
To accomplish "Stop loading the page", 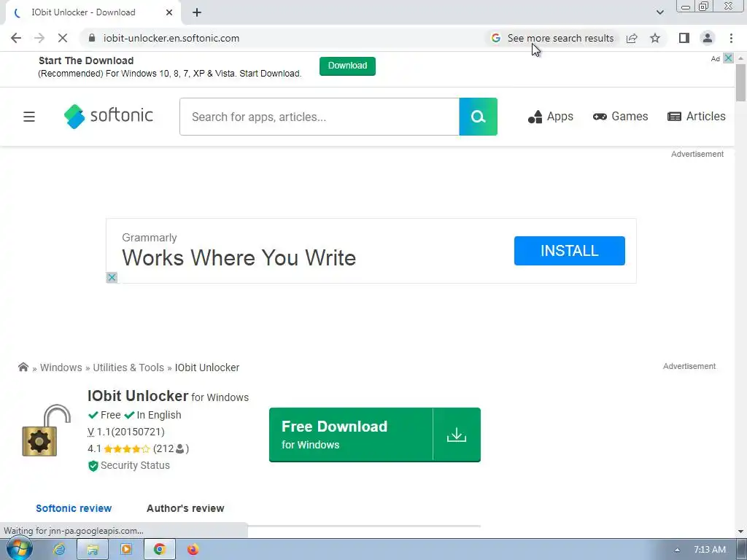I will pyautogui.click(x=63, y=38).
